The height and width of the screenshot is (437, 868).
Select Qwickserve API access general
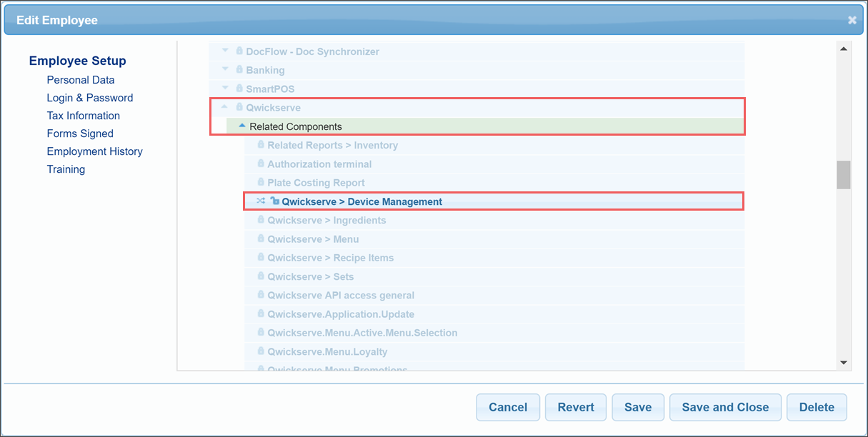coord(341,295)
